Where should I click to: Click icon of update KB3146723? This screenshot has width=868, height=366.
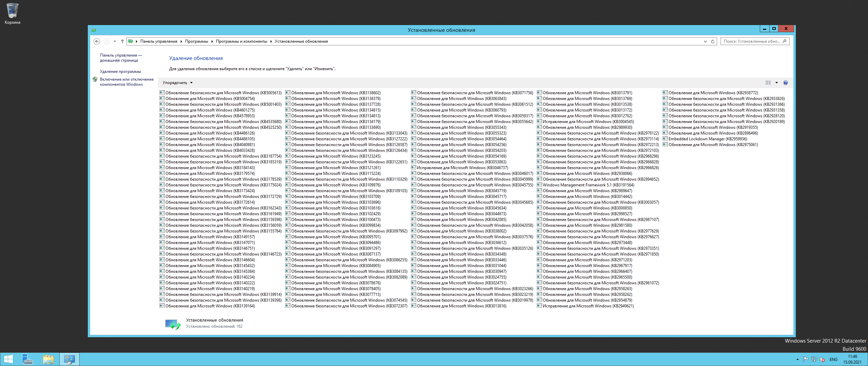[x=162, y=254]
